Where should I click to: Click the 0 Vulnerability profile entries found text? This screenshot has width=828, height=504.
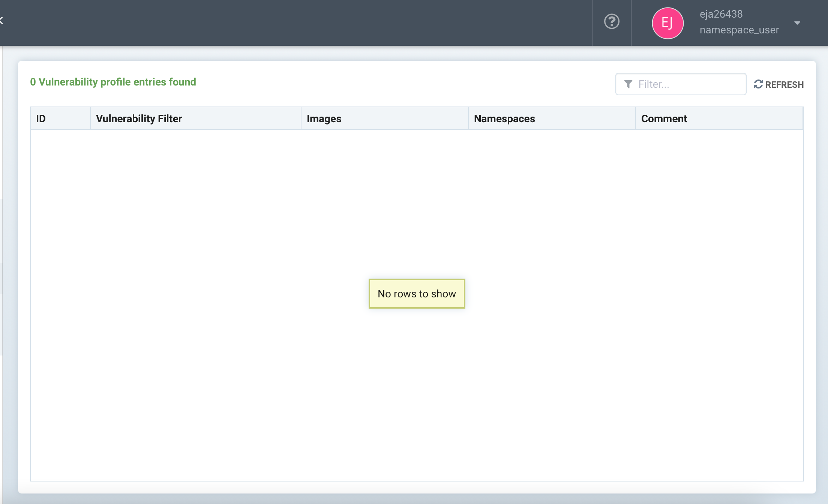[x=113, y=82]
